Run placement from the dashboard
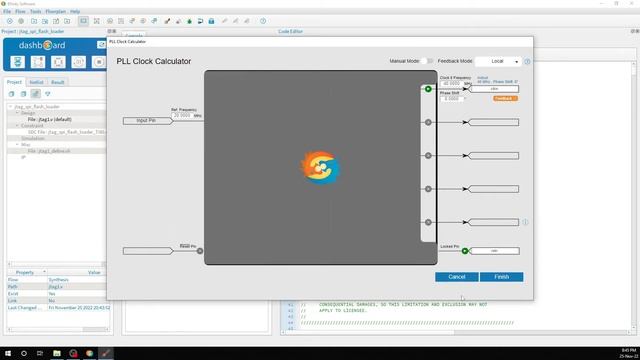Image resolution: width=640 pixels, height=360 pixels. pyautogui.click(x=38, y=62)
